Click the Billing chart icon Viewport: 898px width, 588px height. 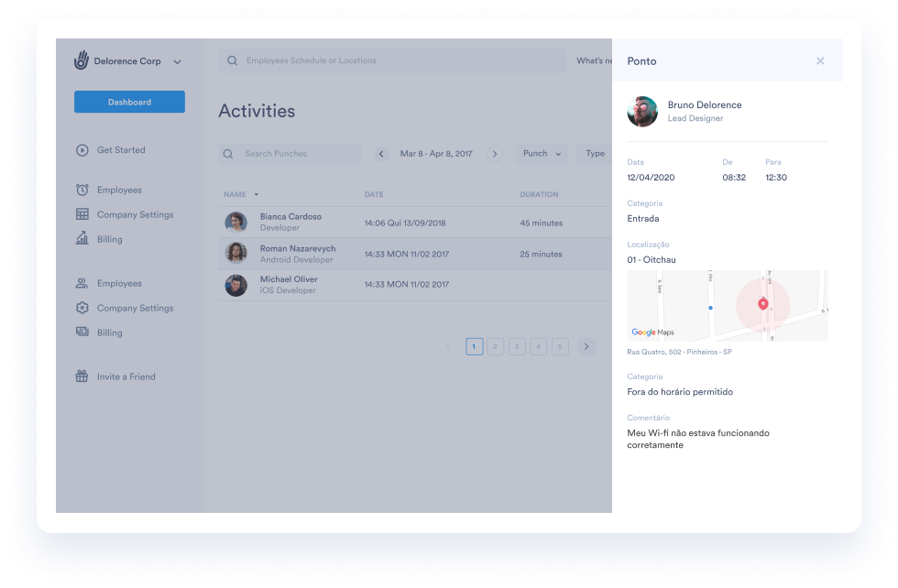tap(82, 239)
